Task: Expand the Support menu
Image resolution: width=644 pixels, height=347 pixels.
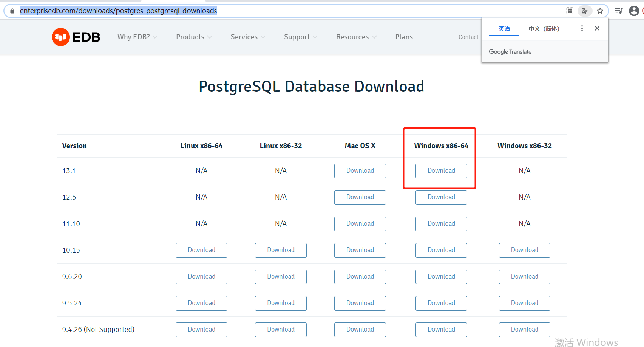Action: (301, 37)
